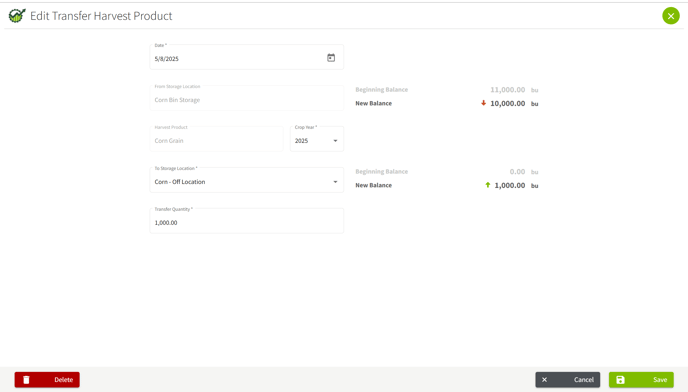Click the red Delete button
Screen dimensions: 688x392
coord(47,380)
